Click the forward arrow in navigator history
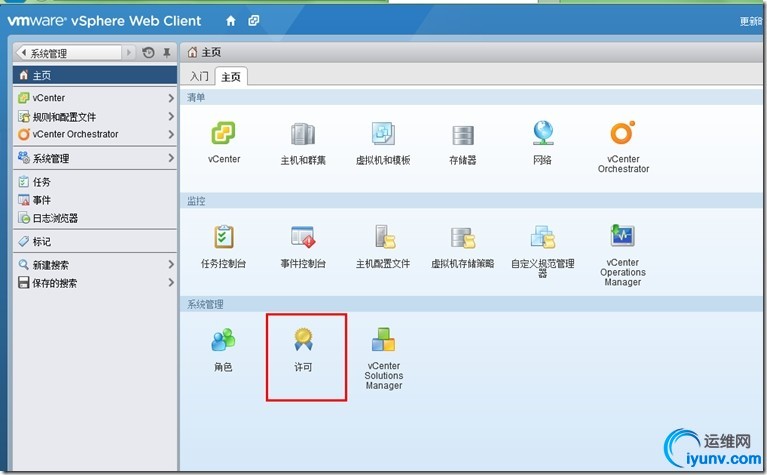767x475 pixels. click(129, 52)
